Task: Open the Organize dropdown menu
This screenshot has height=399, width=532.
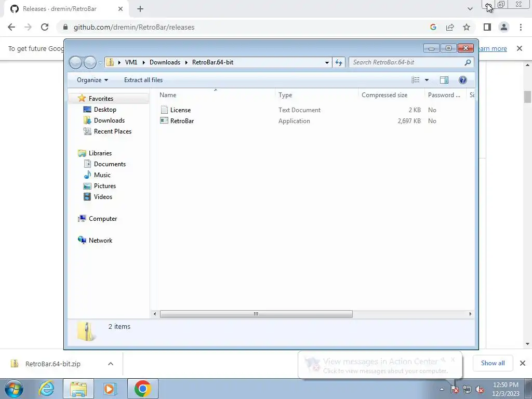Action: (92, 80)
